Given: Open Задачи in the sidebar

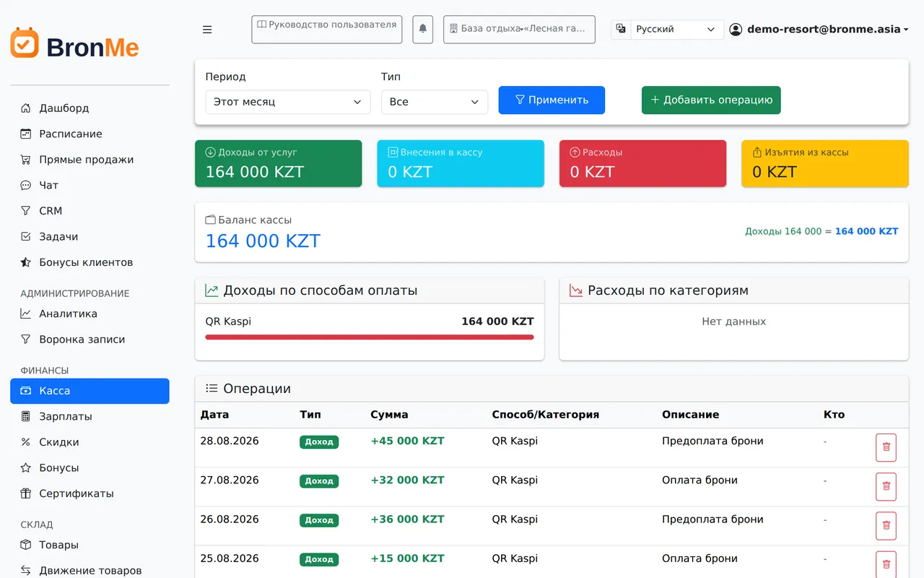Looking at the screenshot, I should click(x=90, y=237).
